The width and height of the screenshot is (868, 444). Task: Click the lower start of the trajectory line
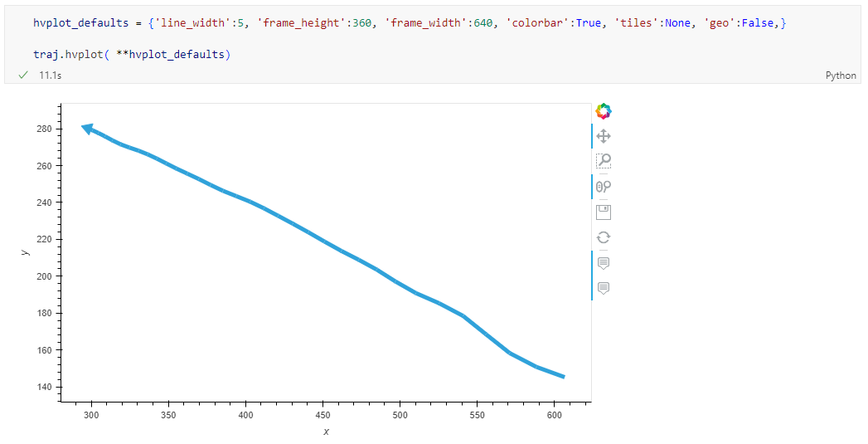[x=561, y=376]
